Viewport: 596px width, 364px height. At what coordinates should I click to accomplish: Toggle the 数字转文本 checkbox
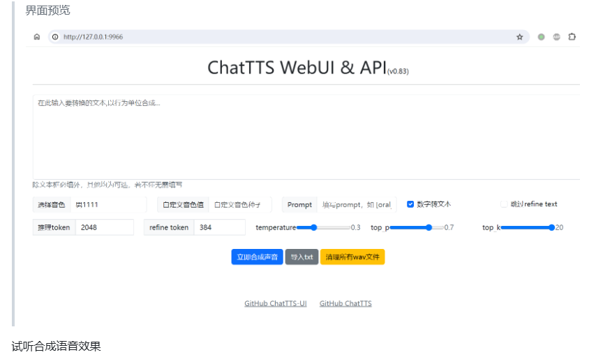click(x=410, y=204)
